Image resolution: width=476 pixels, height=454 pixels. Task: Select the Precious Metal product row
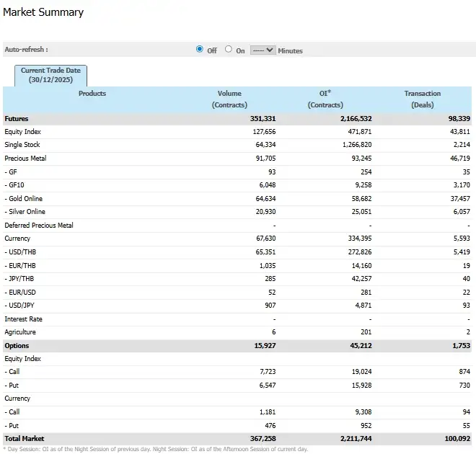pos(25,159)
